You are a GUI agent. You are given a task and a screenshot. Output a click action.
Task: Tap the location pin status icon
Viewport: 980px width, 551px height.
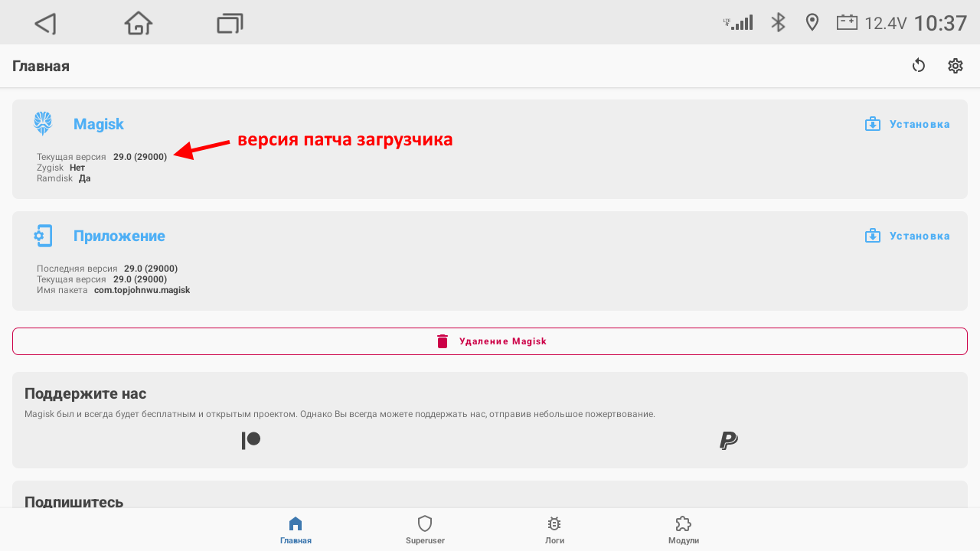click(812, 23)
